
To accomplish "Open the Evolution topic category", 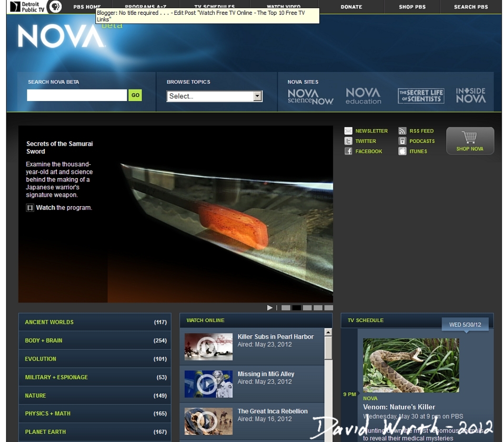I will tap(95, 359).
